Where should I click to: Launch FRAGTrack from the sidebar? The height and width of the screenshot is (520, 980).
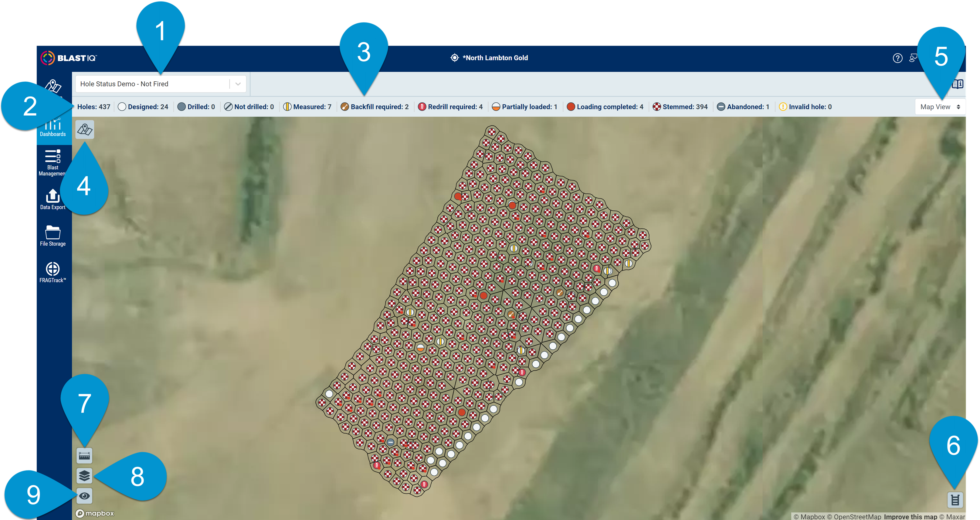(53, 272)
